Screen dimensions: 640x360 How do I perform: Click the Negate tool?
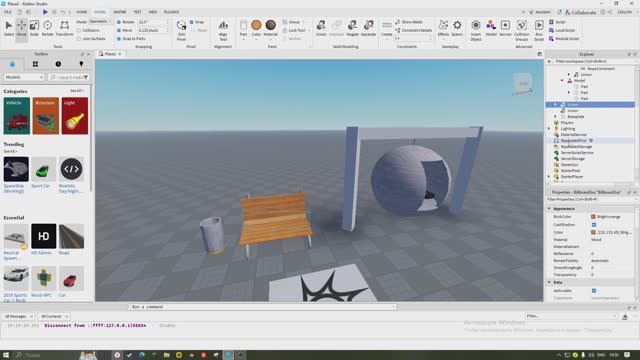pyautogui.click(x=352, y=28)
